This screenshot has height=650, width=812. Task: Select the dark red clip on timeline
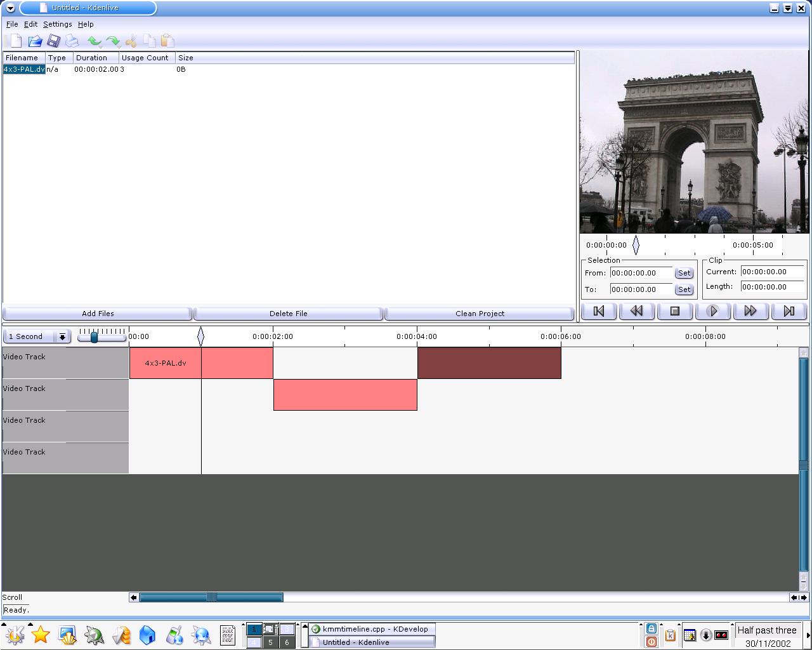tap(489, 363)
